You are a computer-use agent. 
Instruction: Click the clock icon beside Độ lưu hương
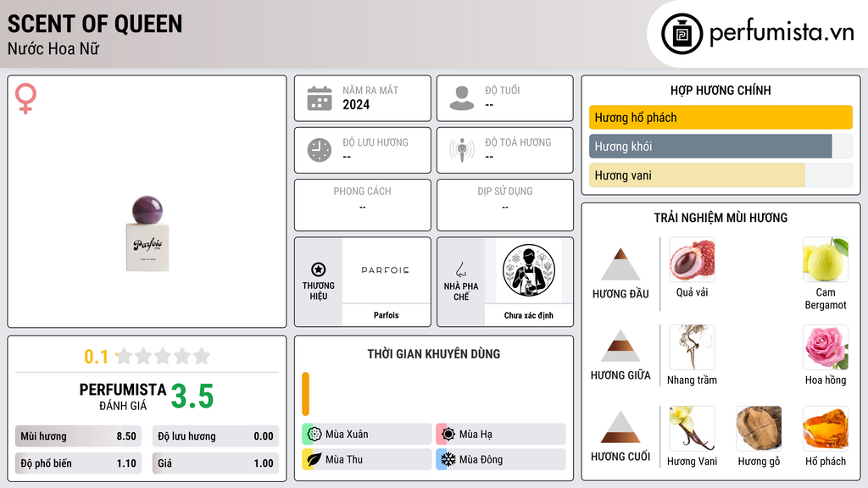click(320, 150)
